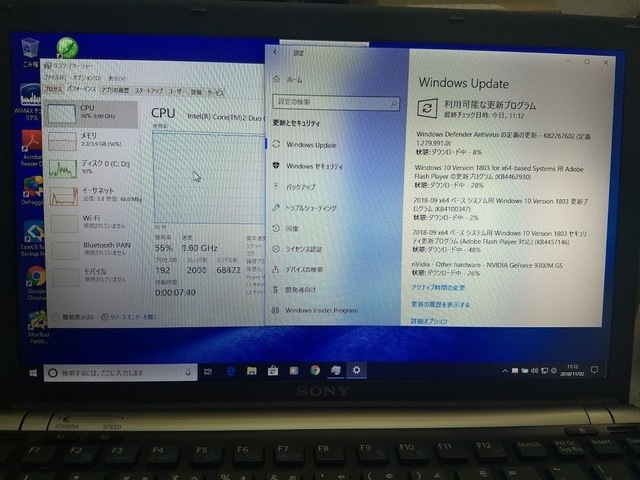This screenshot has width=640, height=480.
Task: Open File Explorer from the taskbar
Action: [252, 371]
